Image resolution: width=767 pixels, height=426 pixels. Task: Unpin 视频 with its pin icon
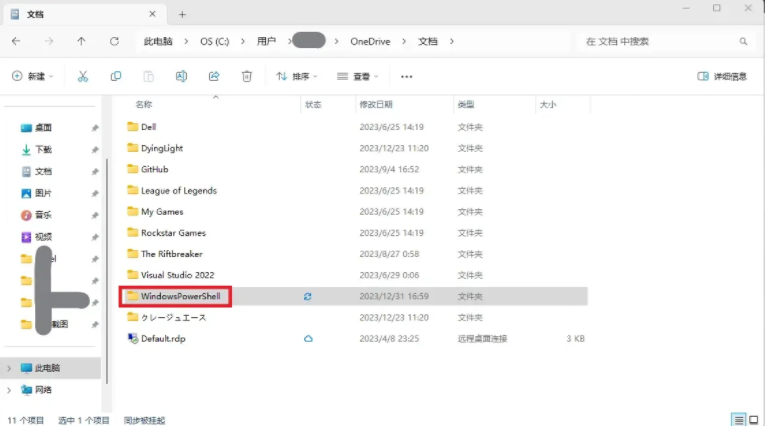click(95, 237)
